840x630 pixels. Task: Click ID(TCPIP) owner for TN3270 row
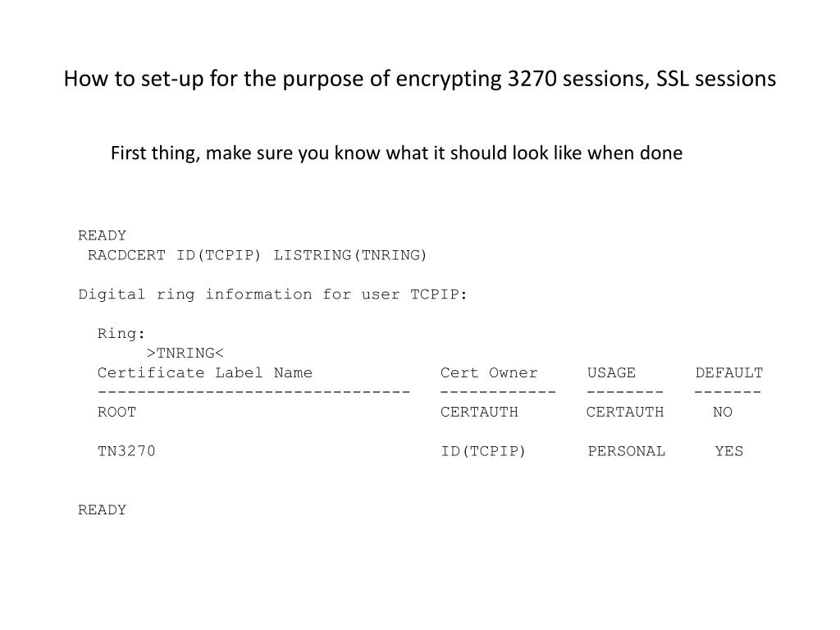click(x=483, y=452)
